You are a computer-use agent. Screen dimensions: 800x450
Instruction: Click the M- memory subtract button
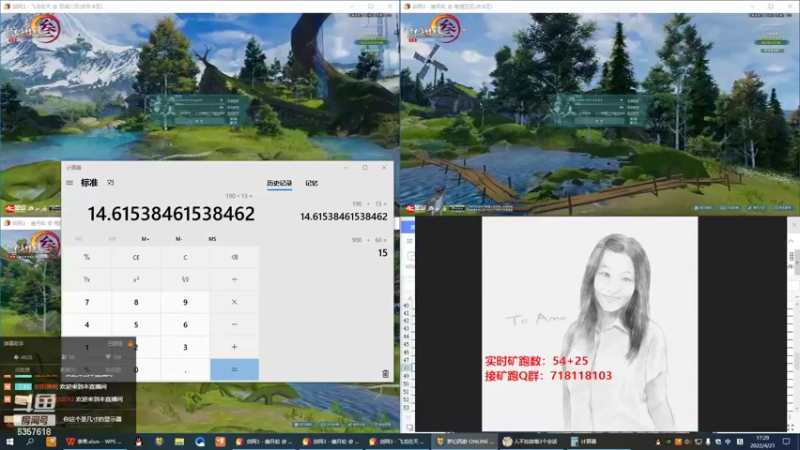pos(179,239)
